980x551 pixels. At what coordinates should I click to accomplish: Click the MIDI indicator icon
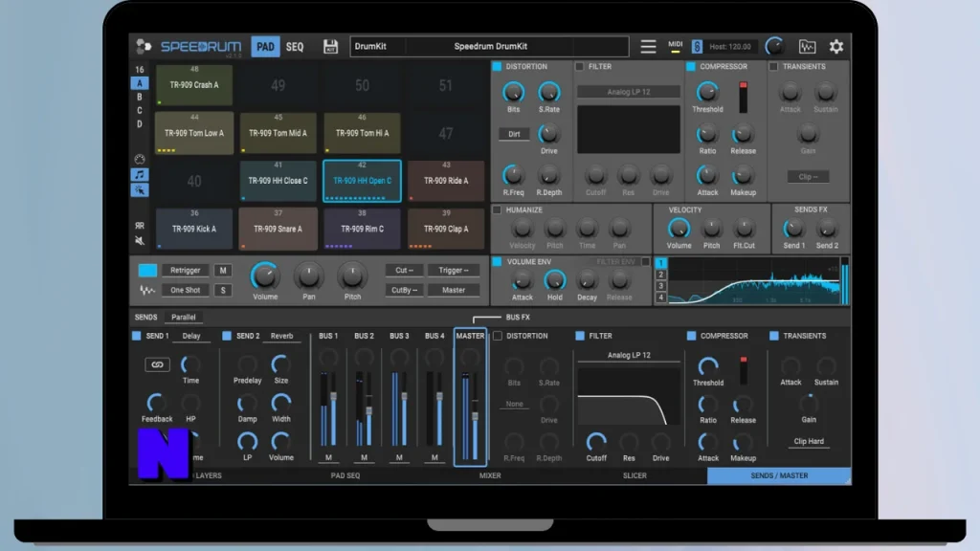675,47
